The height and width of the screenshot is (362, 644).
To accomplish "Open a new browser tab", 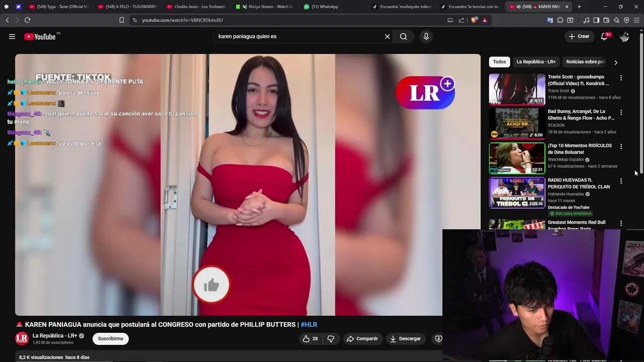I will pos(579,7).
